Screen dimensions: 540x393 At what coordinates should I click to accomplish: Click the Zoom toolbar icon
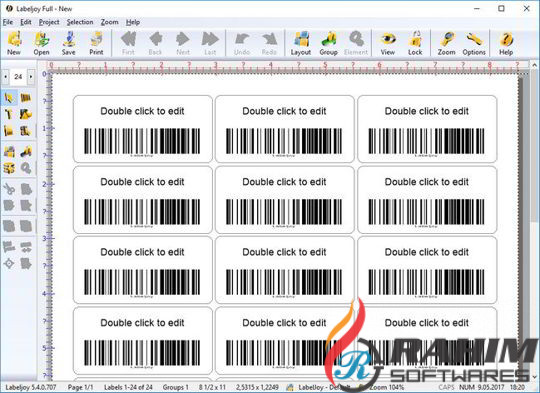tap(446, 43)
